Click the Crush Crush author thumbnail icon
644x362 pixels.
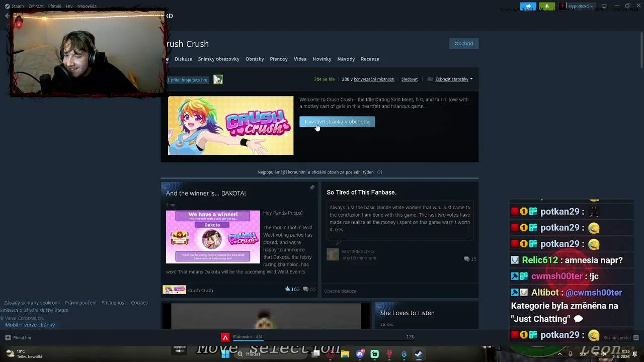(x=174, y=290)
